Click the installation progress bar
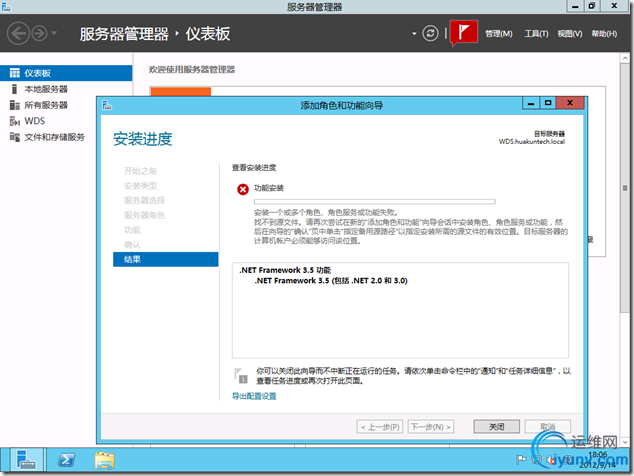 click(374, 201)
